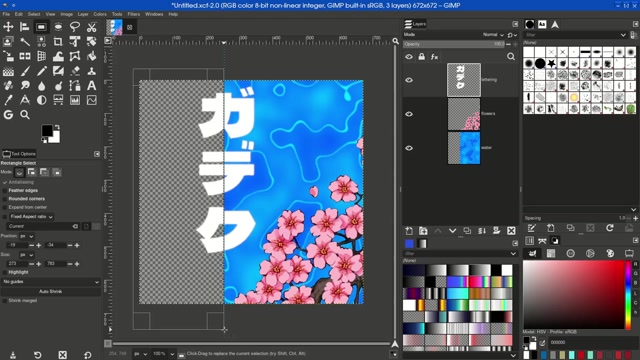
Task: Open the Colors menu
Action: pos(100,14)
